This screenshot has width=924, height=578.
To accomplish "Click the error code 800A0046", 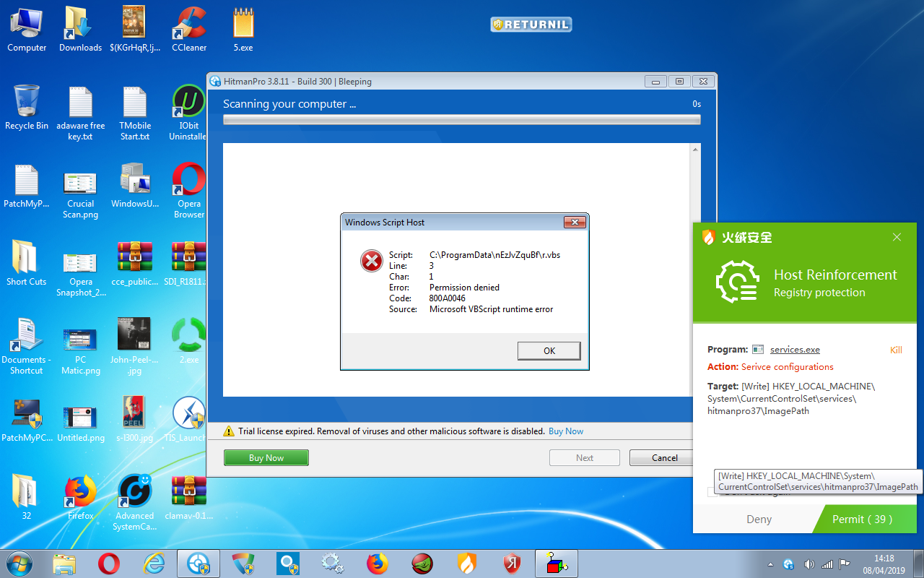I will coord(448,298).
